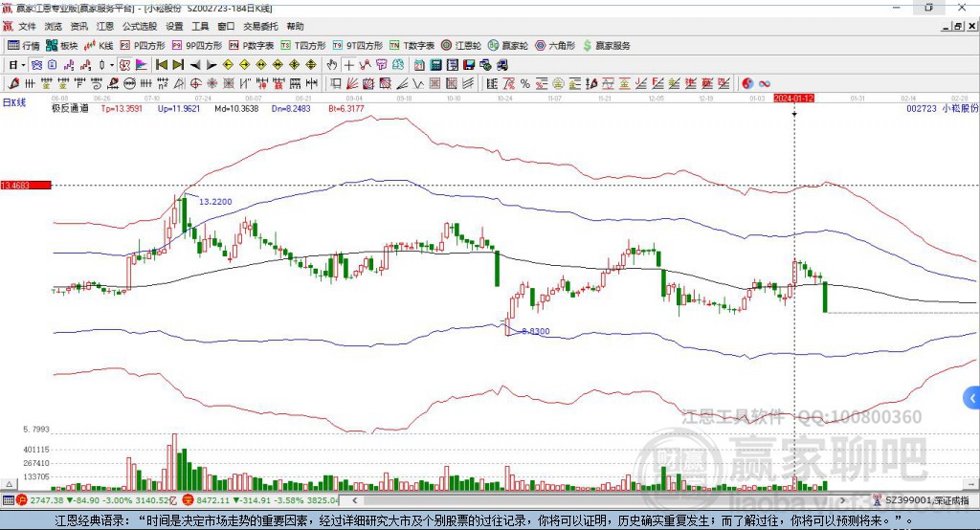Click the 13.4683 red price label
This screenshot has width=980, height=530.
pyautogui.click(x=26, y=185)
